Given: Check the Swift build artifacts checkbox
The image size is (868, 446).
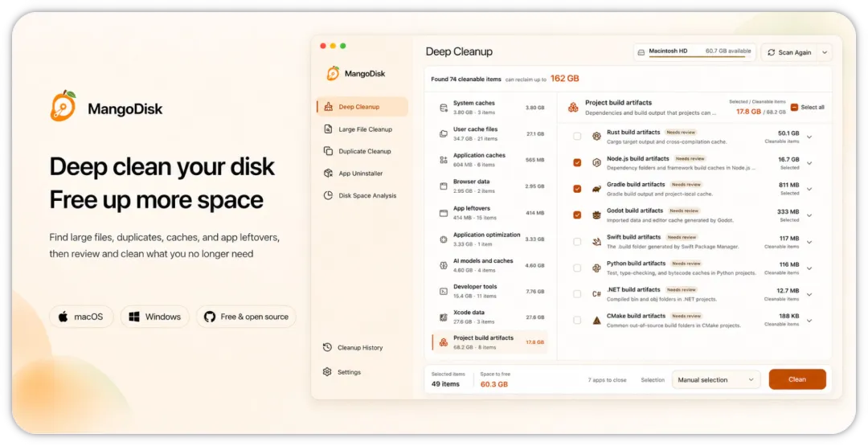Looking at the screenshot, I should pyautogui.click(x=577, y=241).
